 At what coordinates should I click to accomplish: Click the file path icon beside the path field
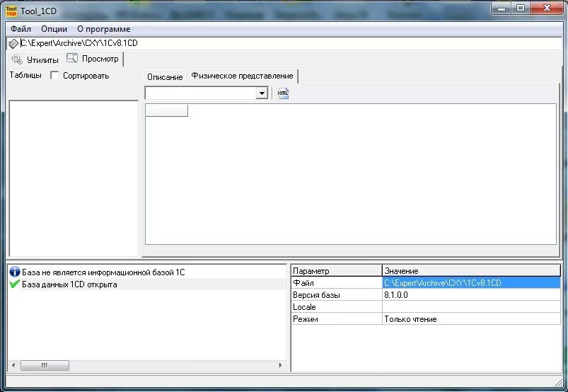[13, 43]
